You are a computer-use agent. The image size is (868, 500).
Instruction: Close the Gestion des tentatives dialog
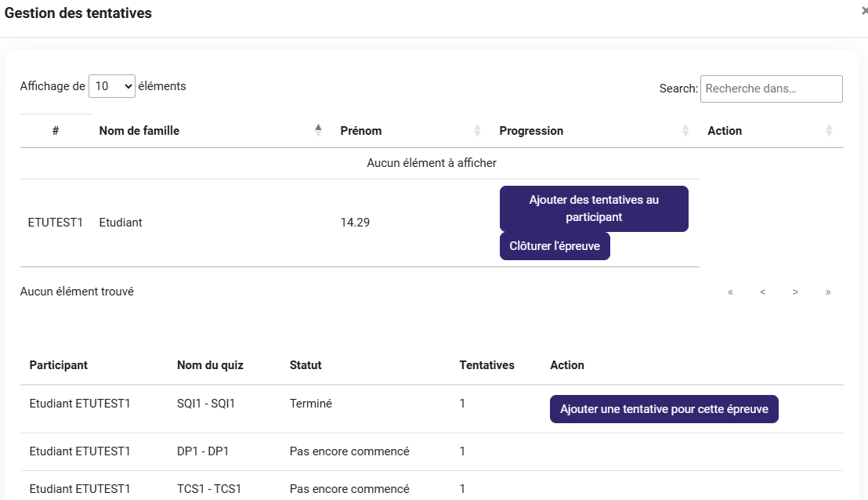[x=864, y=11]
